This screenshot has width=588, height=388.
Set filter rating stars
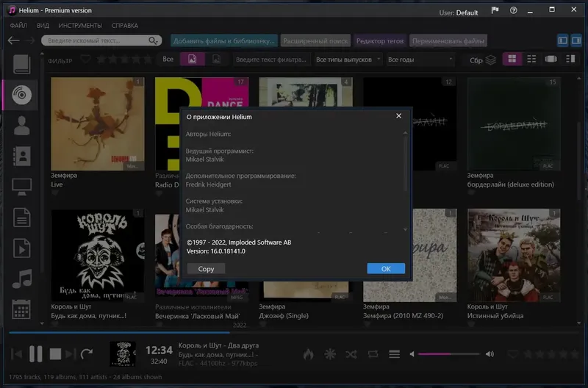pos(124,60)
